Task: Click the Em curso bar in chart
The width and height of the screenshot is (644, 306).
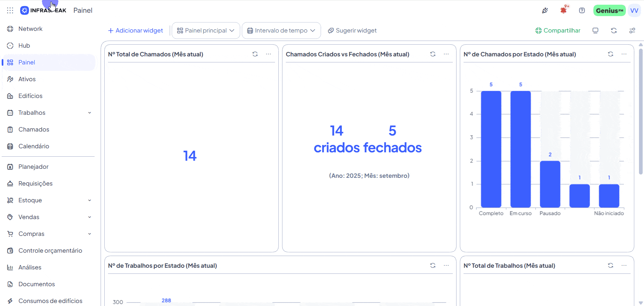Action: [x=521, y=149]
